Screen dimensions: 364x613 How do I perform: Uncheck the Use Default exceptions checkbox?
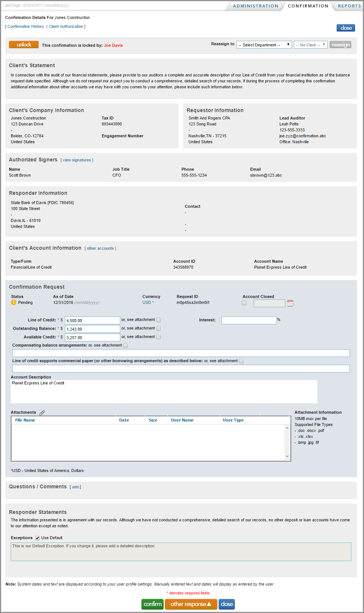[37, 538]
